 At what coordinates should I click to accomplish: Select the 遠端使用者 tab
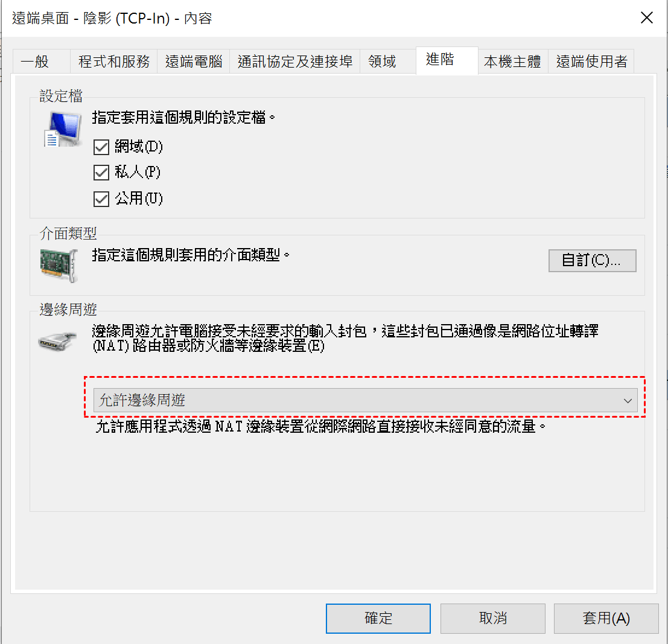(591, 62)
